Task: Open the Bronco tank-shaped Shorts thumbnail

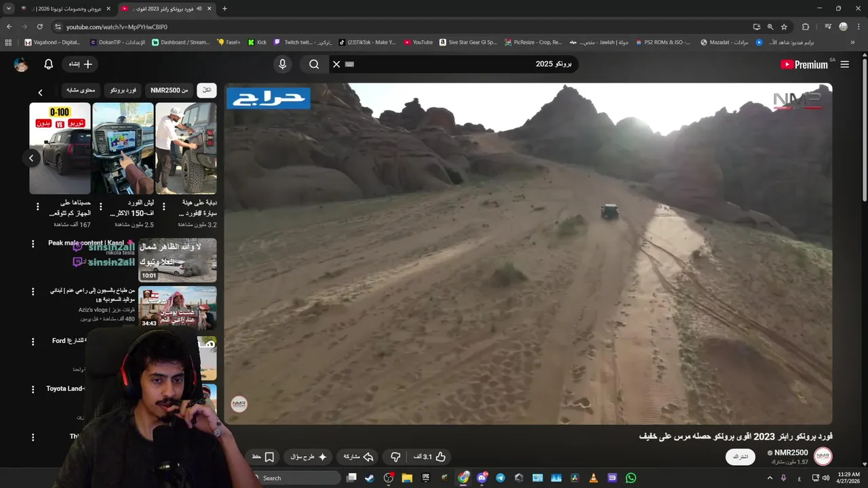Action: click(186, 148)
